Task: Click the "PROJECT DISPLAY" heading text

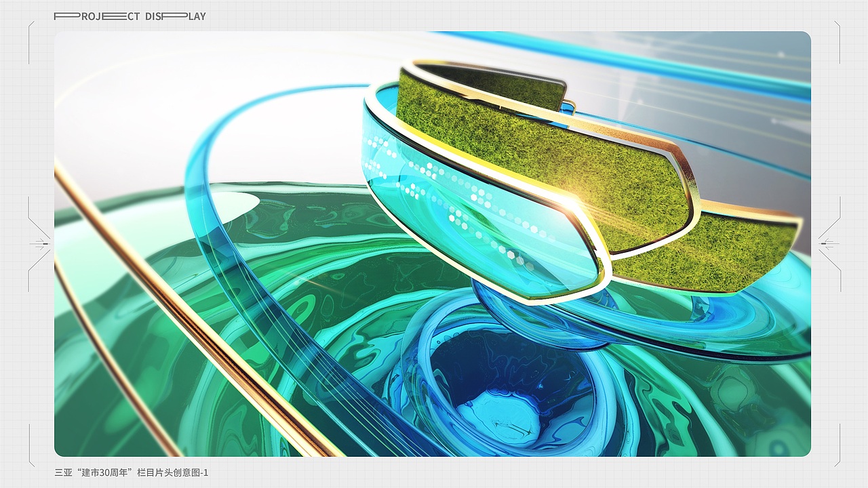Action: (x=130, y=16)
